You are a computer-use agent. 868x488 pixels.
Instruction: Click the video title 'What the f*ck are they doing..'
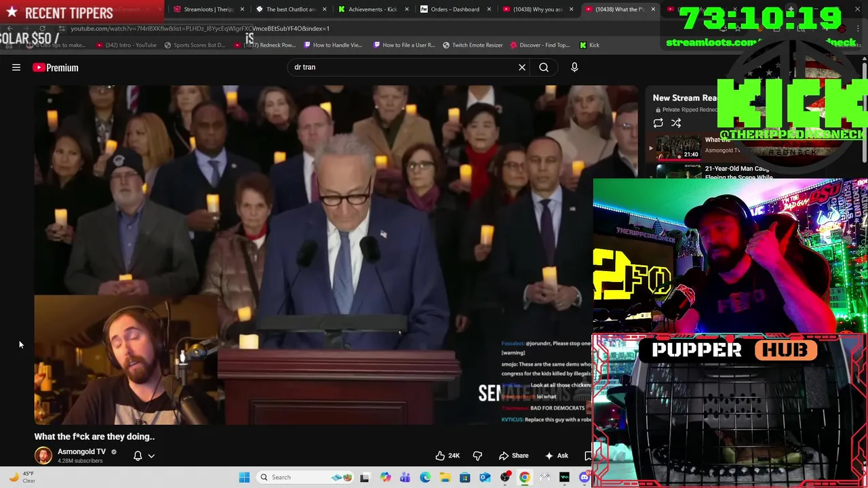tap(94, 436)
